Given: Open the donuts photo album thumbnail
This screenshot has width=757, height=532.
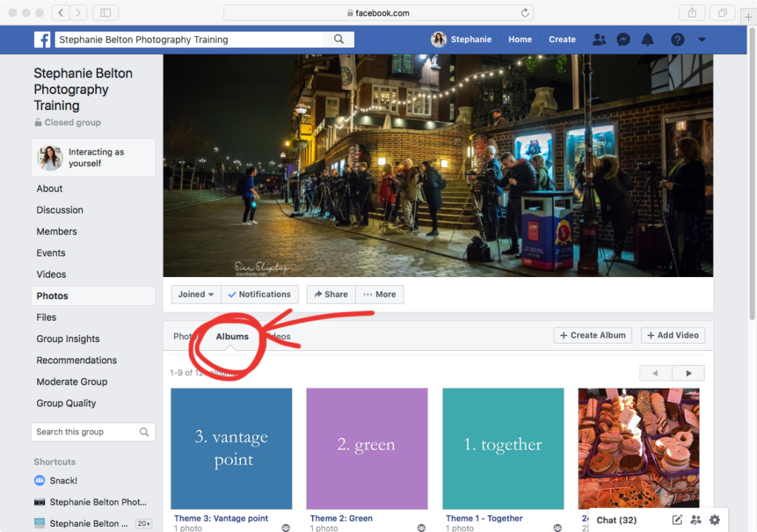Looking at the screenshot, I should click(639, 449).
